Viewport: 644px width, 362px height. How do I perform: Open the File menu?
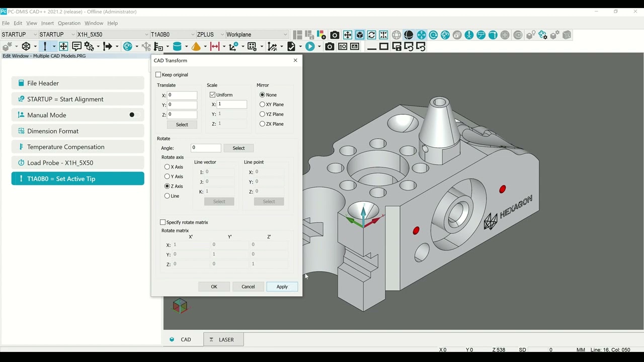click(6, 23)
